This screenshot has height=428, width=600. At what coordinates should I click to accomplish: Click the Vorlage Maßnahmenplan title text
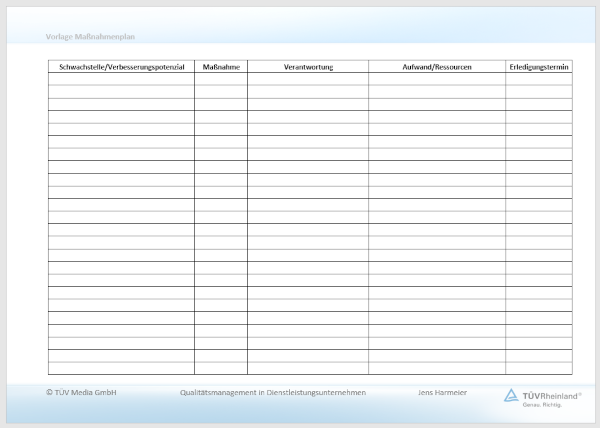tap(90, 37)
